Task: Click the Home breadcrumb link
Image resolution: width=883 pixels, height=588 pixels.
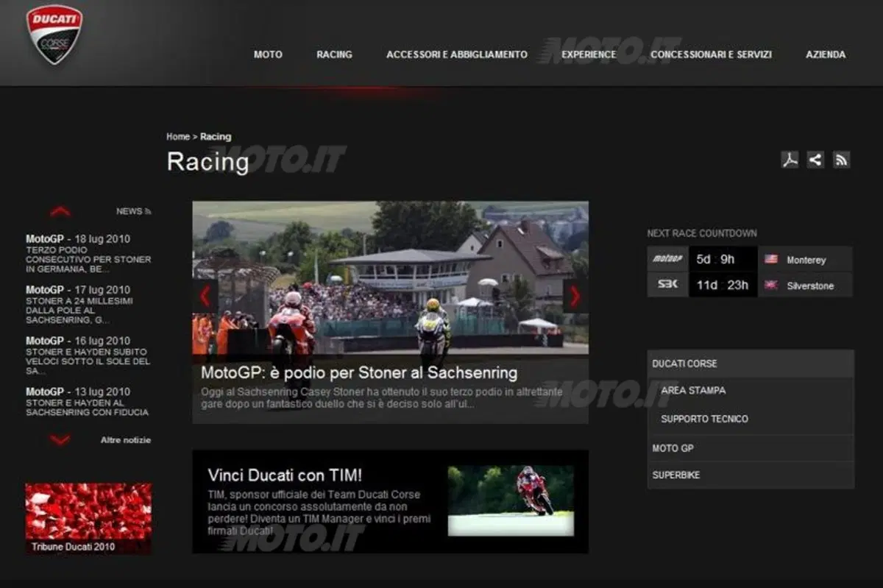Action: [178, 137]
